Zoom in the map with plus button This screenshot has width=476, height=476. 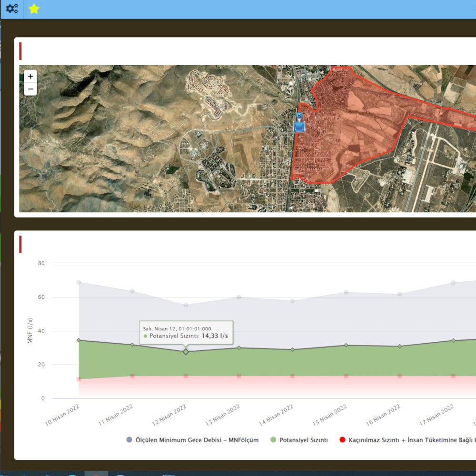30,76
